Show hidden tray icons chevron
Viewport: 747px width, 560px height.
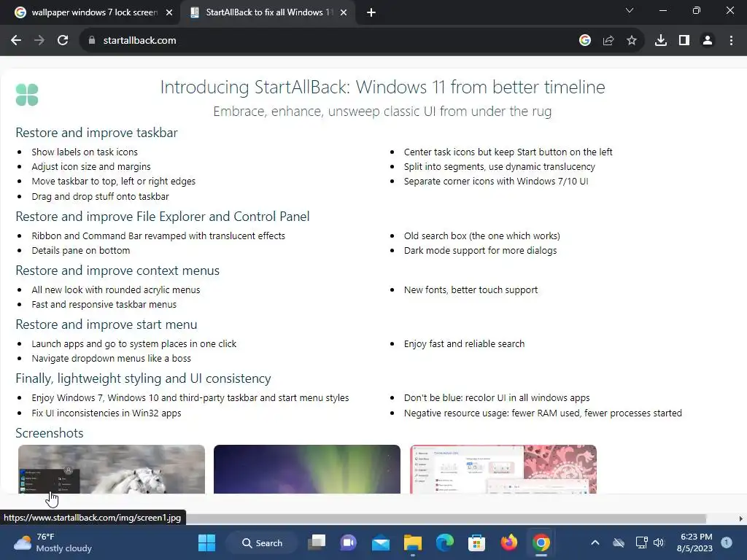tap(595, 542)
